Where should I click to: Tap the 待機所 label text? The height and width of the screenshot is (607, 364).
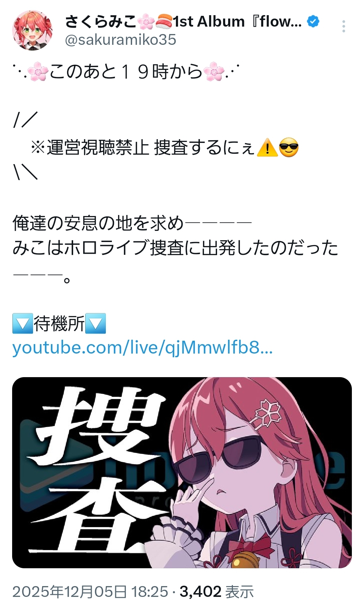coord(59,324)
